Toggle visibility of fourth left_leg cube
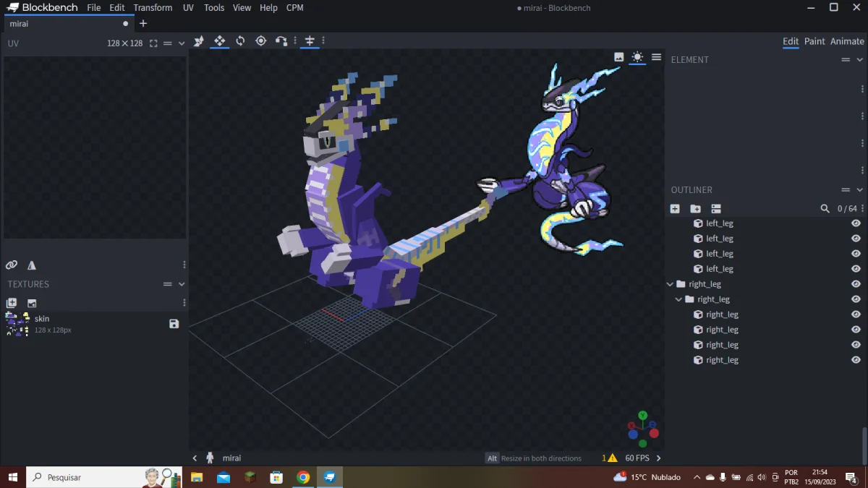Image resolution: width=868 pixels, height=488 pixels. click(x=856, y=269)
